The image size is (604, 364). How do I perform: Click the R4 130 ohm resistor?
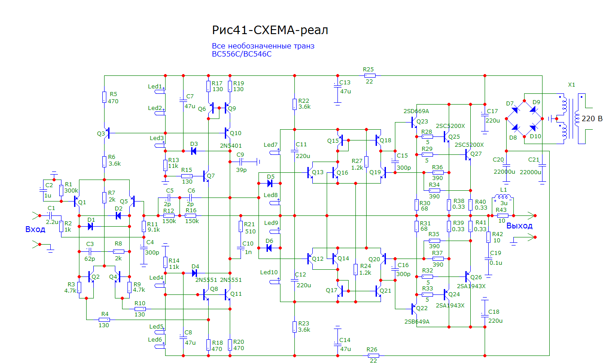click(104, 320)
